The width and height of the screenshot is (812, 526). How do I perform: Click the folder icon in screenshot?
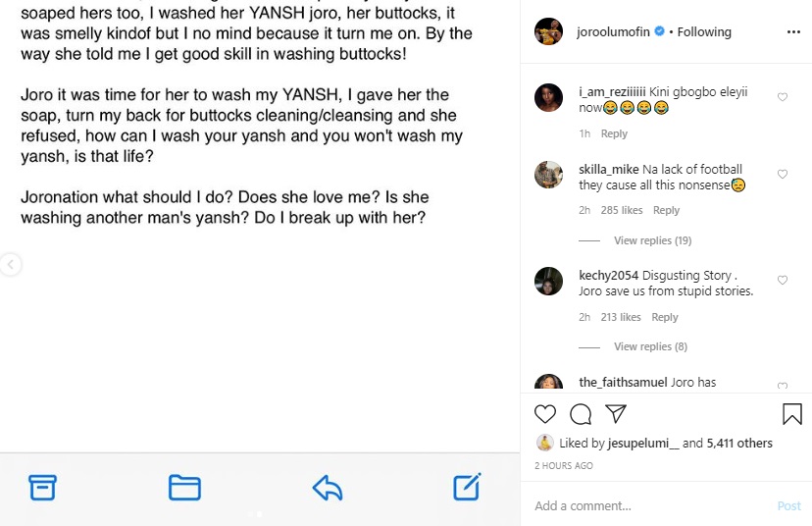click(184, 487)
